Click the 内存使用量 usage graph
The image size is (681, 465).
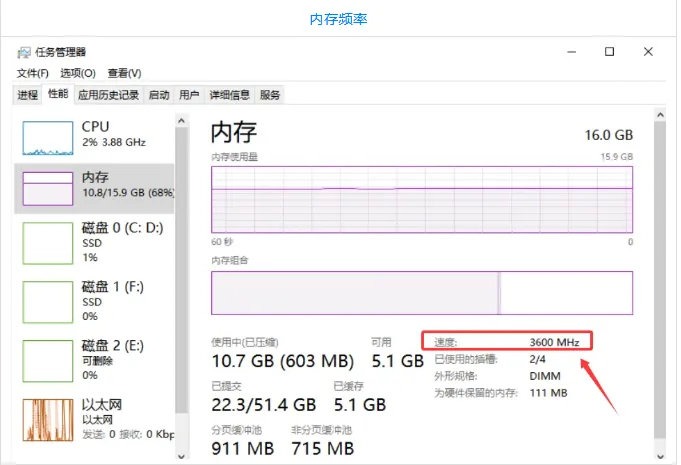click(x=421, y=200)
